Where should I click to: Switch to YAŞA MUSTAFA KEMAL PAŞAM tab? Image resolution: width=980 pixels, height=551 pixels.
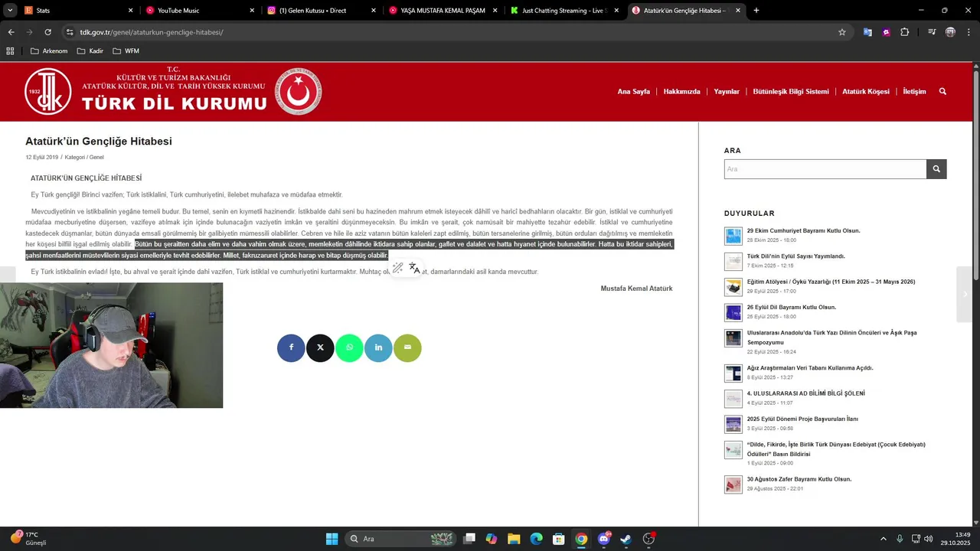tap(443, 11)
